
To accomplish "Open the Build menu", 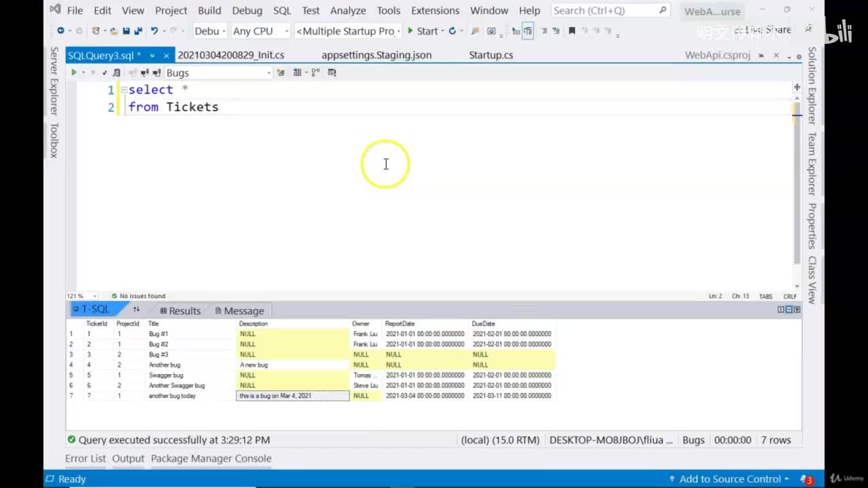I will 210,10.
